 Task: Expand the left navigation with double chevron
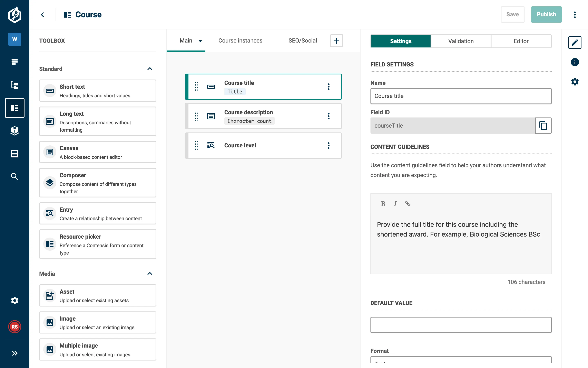pos(14,353)
